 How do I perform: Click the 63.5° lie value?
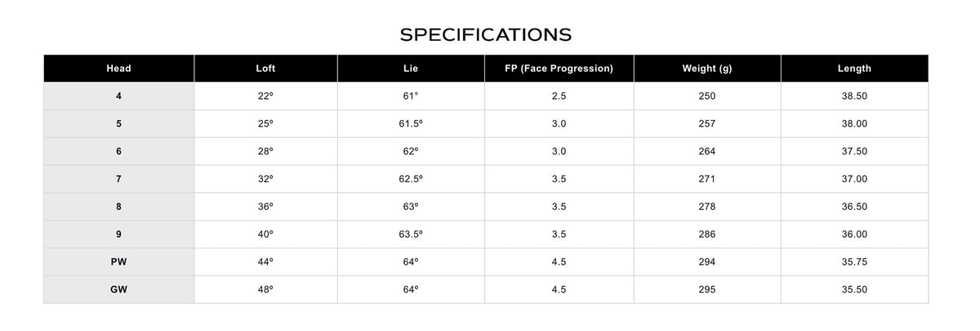pyautogui.click(x=411, y=235)
